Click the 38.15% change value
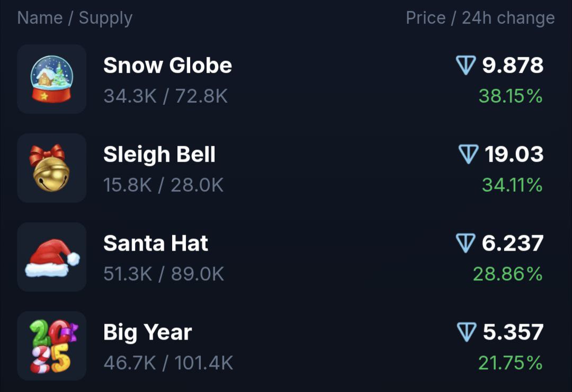The height and width of the screenshot is (392, 572). point(511,96)
